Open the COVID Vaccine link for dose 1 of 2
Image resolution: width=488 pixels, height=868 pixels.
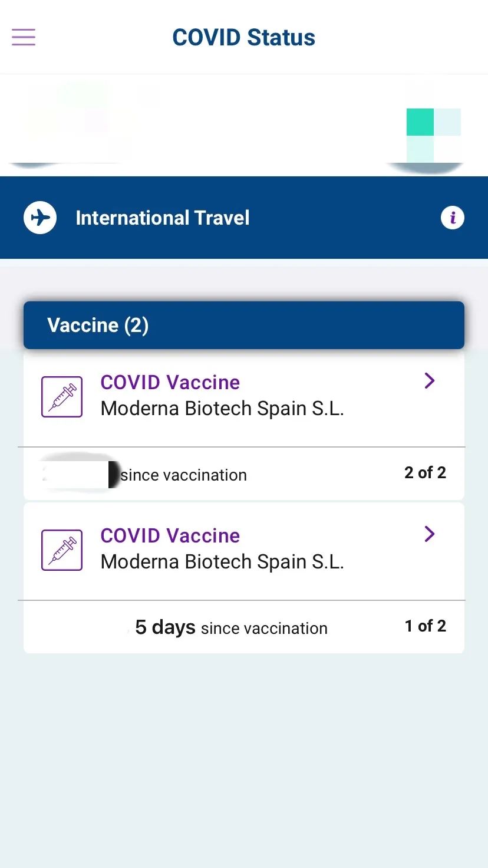coord(170,535)
